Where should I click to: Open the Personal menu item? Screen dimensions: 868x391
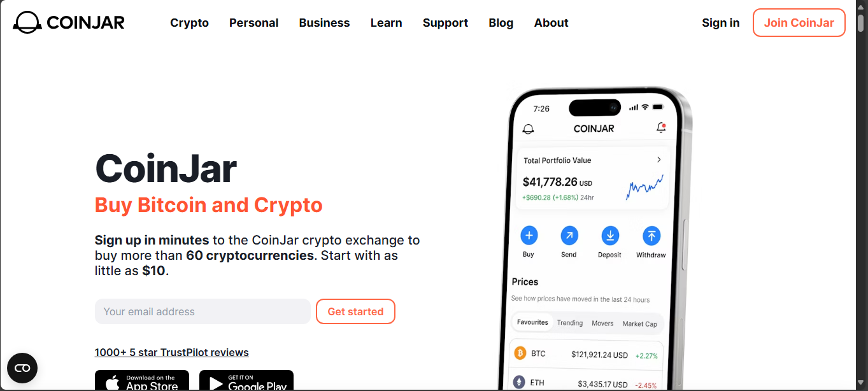coord(253,23)
